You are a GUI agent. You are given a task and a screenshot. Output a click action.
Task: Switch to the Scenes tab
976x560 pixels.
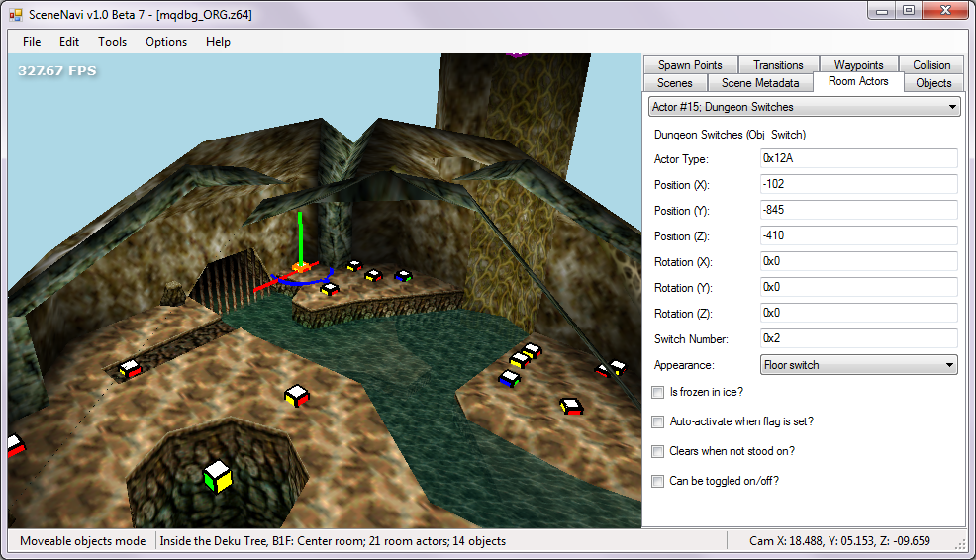pyautogui.click(x=675, y=83)
